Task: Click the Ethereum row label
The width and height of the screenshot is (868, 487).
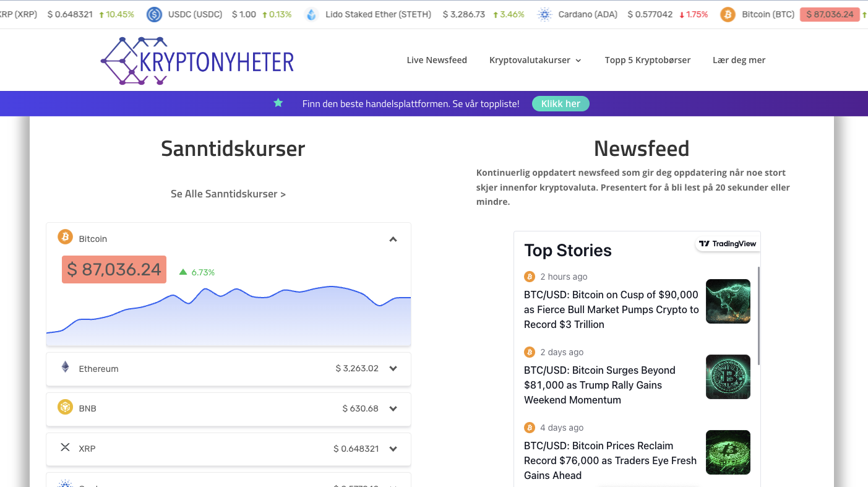Action: 98,369
